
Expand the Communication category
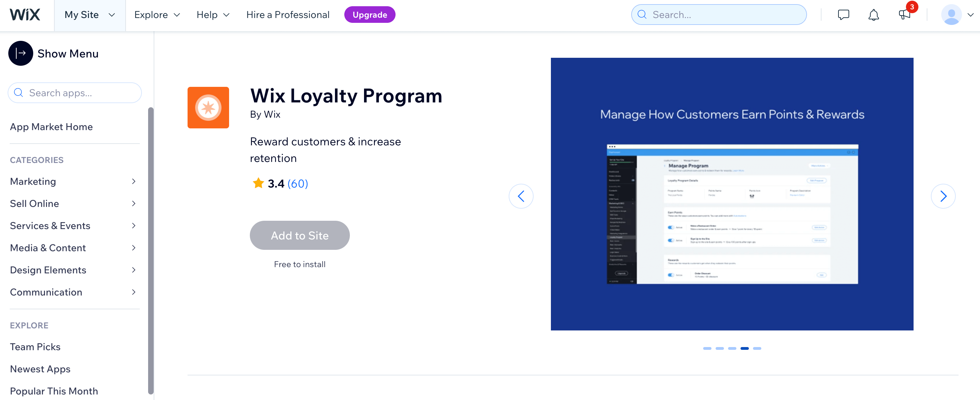133,292
